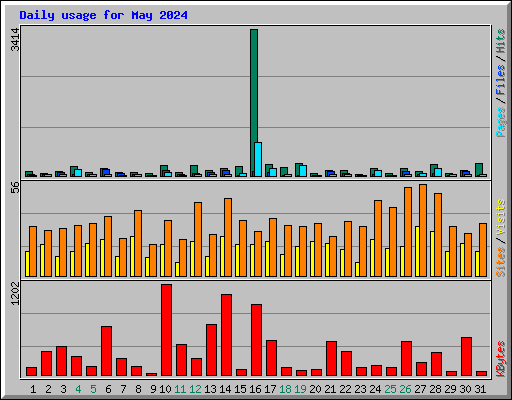Image resolution: width=512 pixels, height=400 pixels.
Task: Click the yellow Sites bar for day 11
Action: tap(177, 269)
